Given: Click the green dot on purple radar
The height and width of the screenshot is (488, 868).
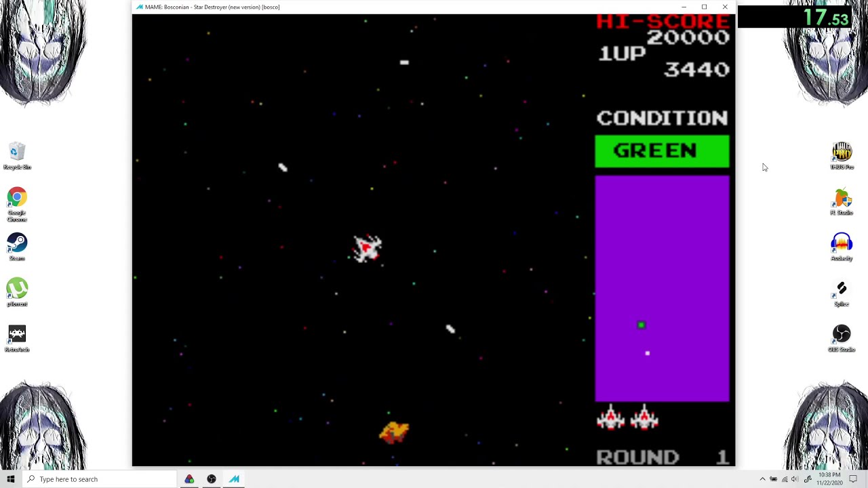Looking at the screenshot, I should pos(641,325).
